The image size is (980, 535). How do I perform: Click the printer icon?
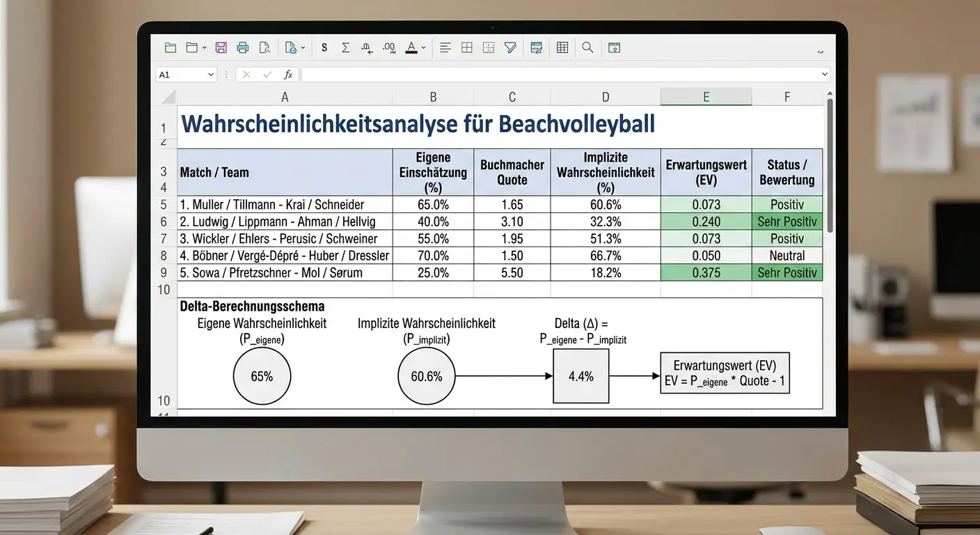click(243, 48)
